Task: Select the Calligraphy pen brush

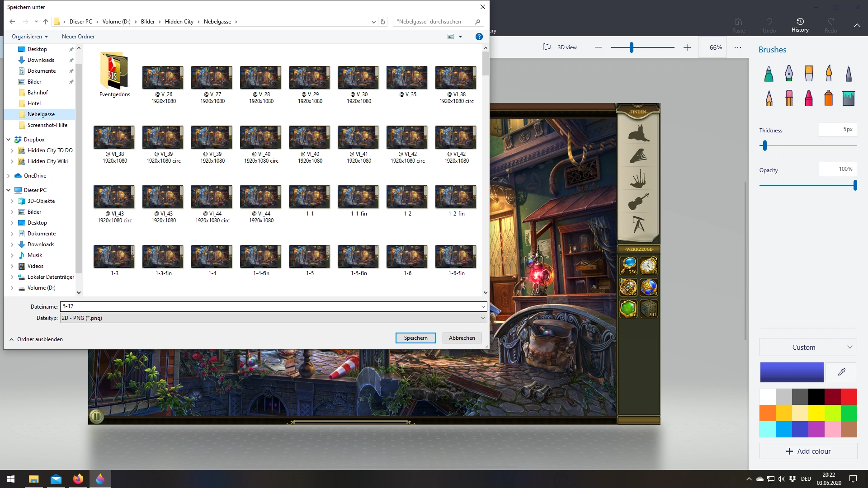Action: pos(789,74)
